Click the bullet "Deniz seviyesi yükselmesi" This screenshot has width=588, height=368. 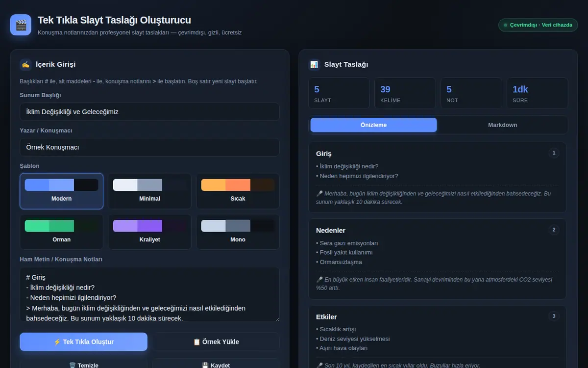point(353,339)
